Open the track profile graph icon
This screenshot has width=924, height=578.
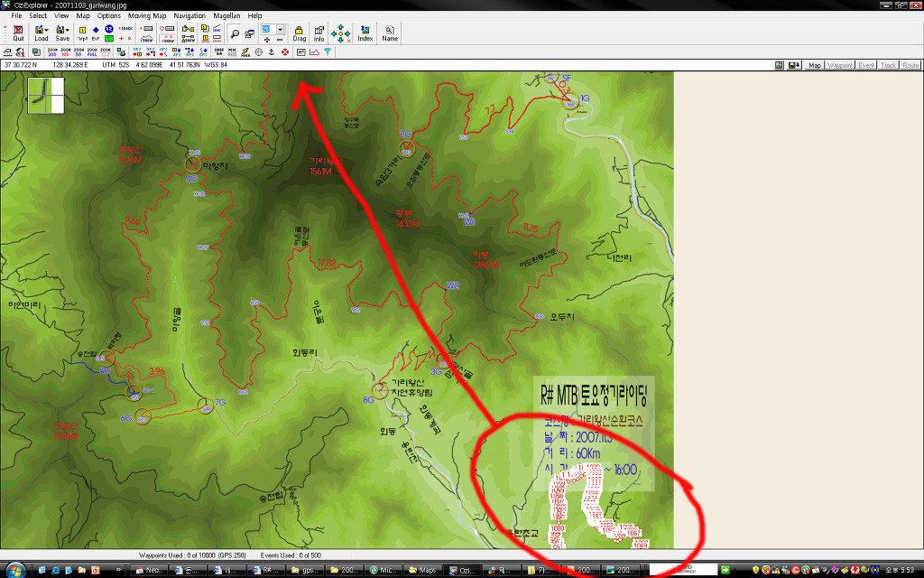click(x=314, y=51)
